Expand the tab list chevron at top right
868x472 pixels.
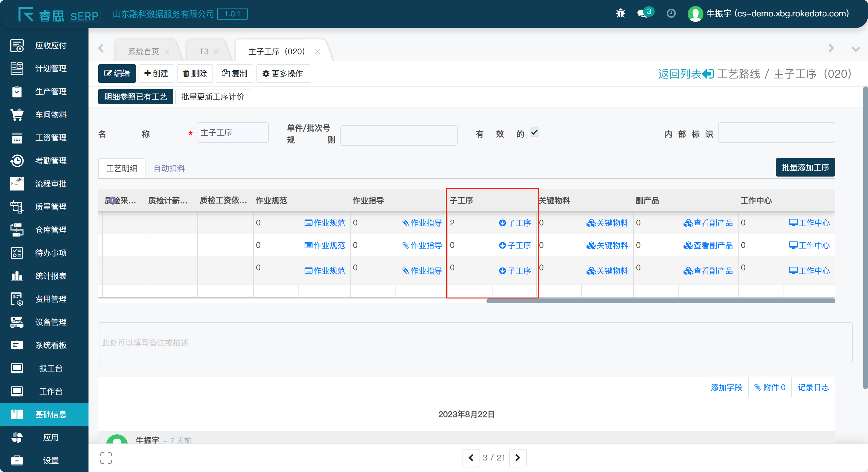[856, 49]
